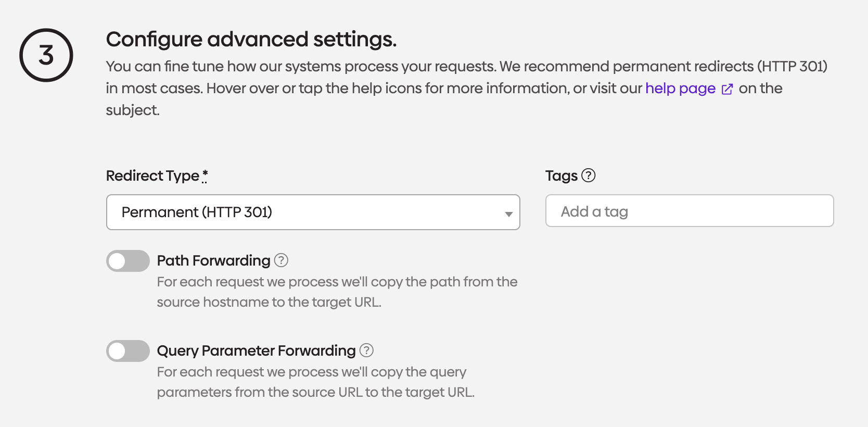Click the Tags label
Viewport: 868px width, 427px height.
[561, 176]
